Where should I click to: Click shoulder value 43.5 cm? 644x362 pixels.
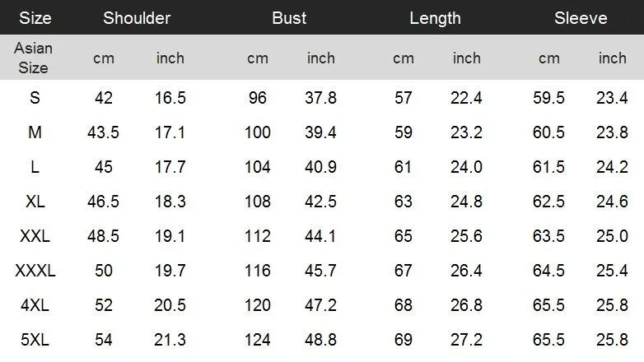(x=103, y=132)
